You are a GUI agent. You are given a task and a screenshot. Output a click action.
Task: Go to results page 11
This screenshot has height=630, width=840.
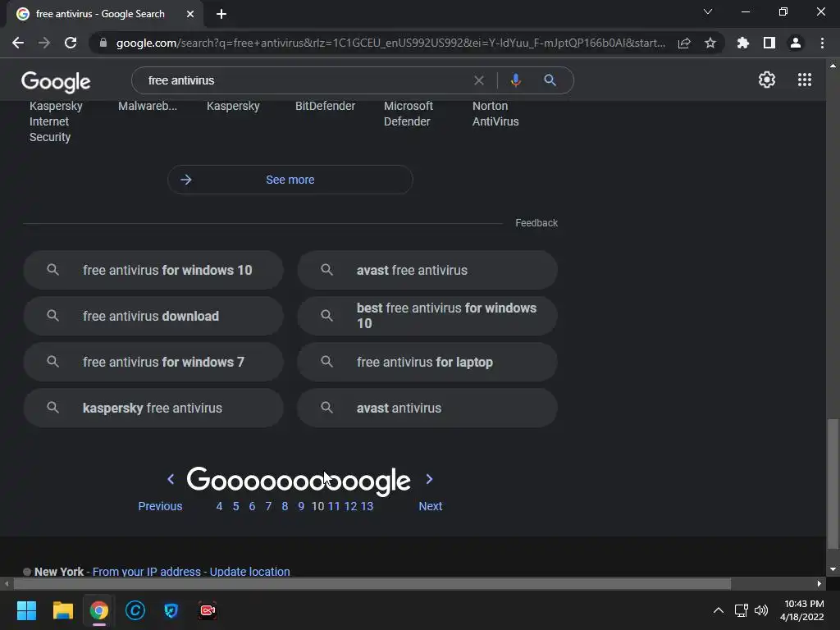pos(334,506)
